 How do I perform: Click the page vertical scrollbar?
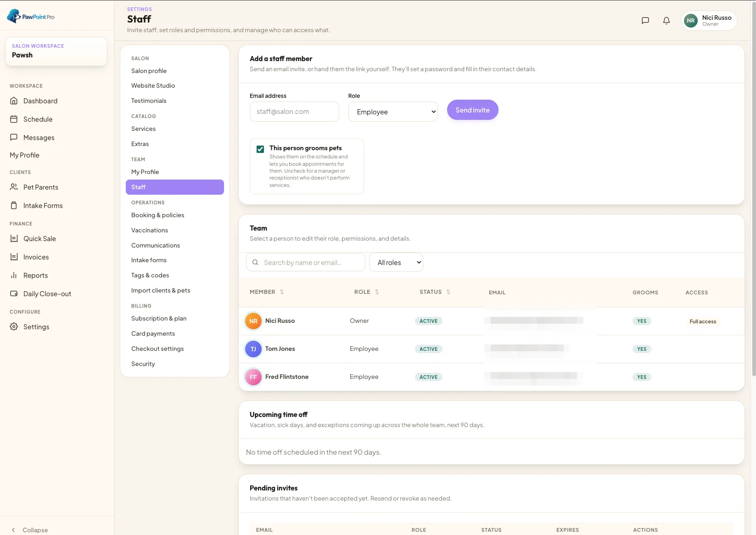(x=754, y=188)
